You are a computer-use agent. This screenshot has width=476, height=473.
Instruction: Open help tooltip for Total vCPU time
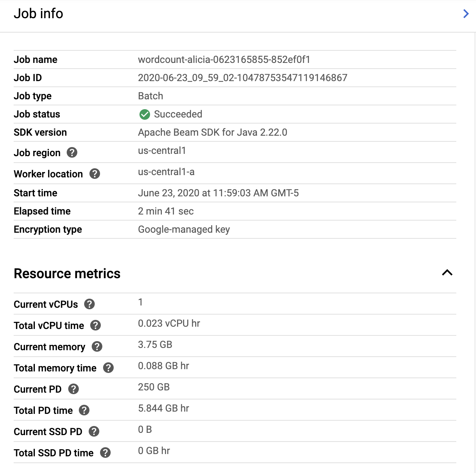[96, 326]
